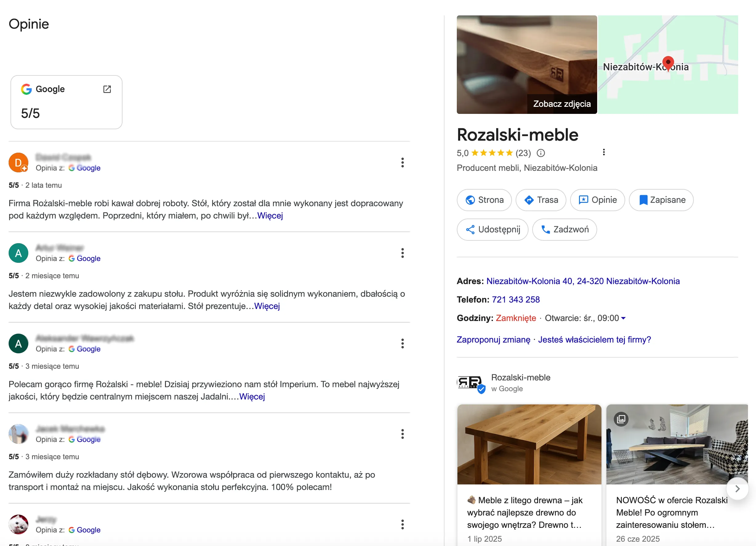Open options for the stół Imperium review
Image resolution: width=756 pixels, height=546 pixels.
pyautogui.click(x=402, y=343)
